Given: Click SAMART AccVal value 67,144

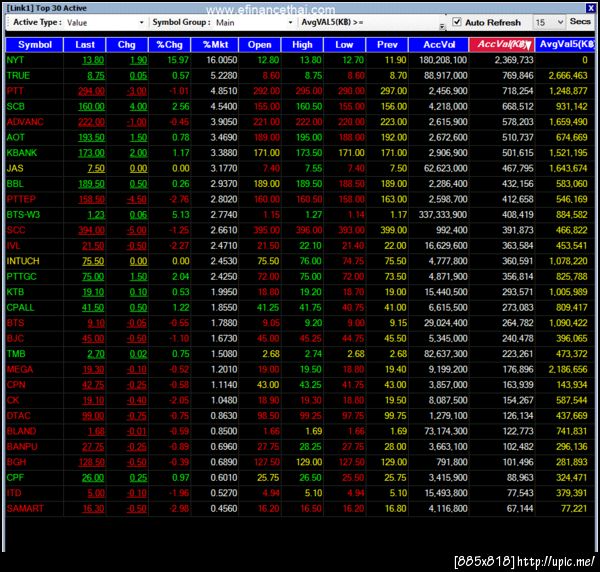Looking at the screenshot, I should [520, 508].
